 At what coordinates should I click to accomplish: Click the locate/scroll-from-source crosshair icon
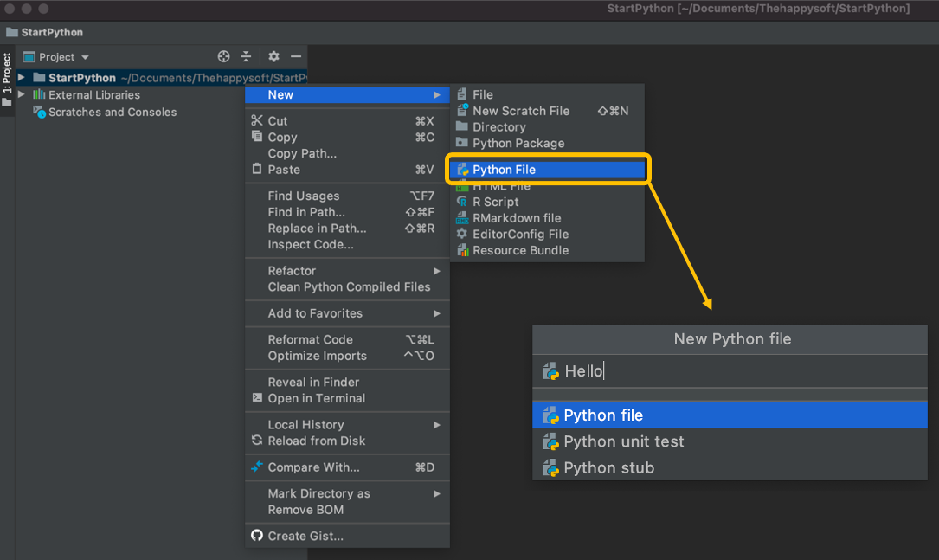pos(223,56)
